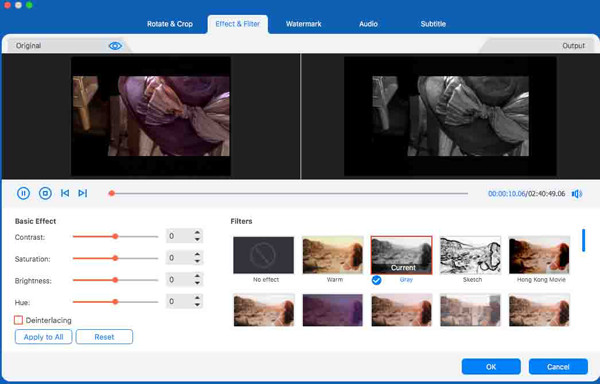Click the Output grayscale preview pane
This screenshot has width=600, height=384.
[450, 116]
